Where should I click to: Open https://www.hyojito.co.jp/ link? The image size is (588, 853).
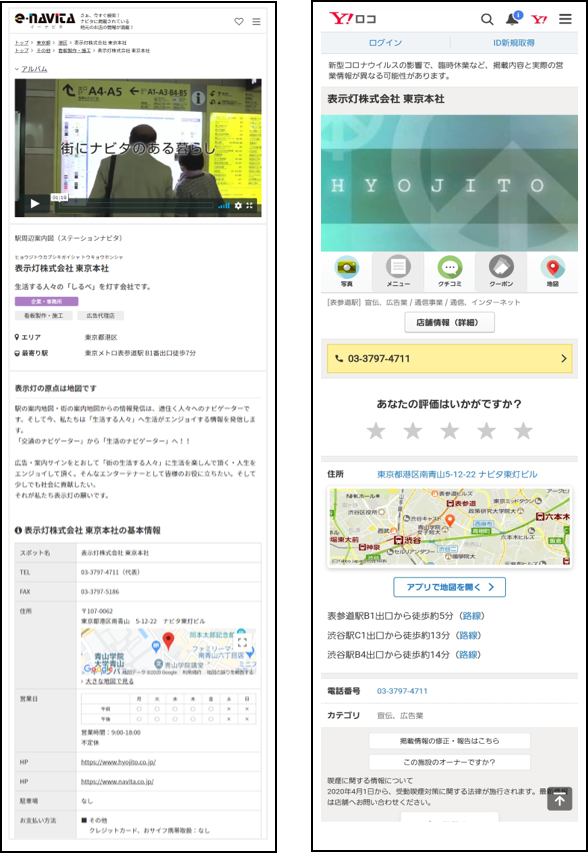pos(118,762)
